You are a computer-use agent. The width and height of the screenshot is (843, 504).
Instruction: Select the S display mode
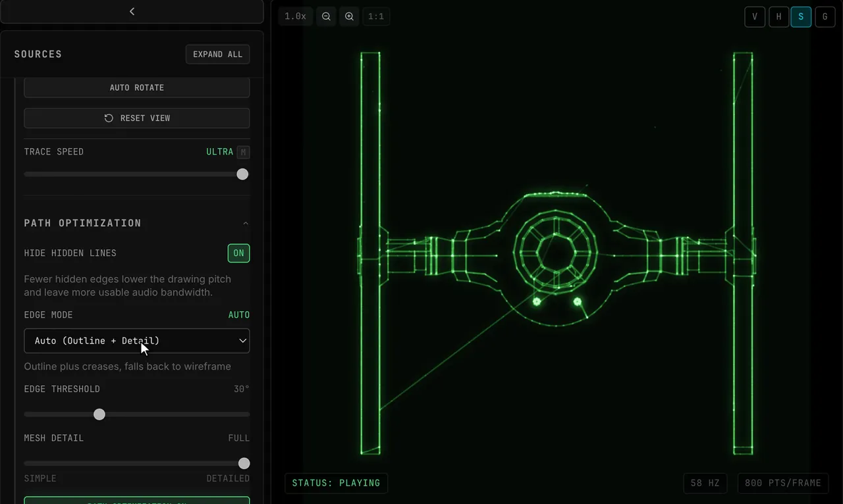801,17
